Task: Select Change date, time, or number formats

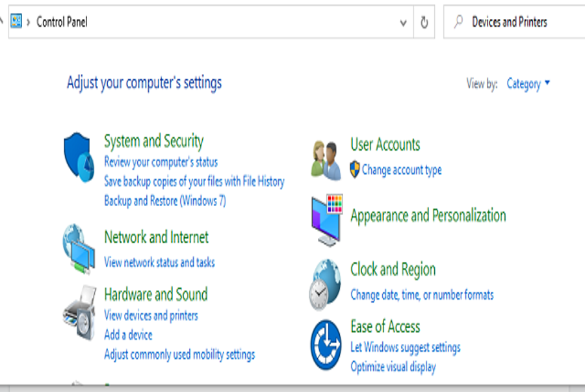Action: (x=422, y=295)
